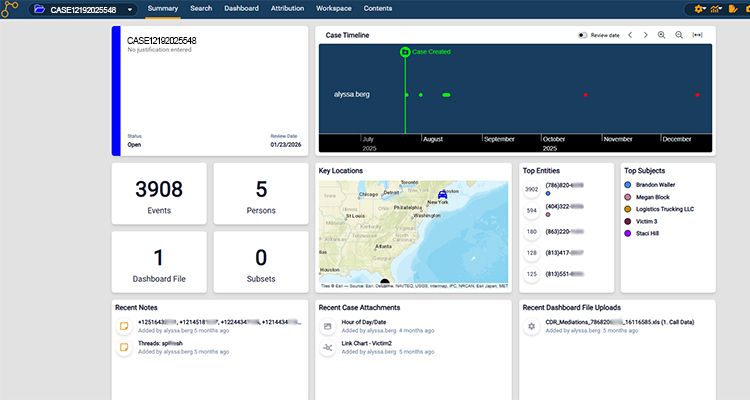
Task: Zoom out on the Case Timeline
Action: pos(679,35)
